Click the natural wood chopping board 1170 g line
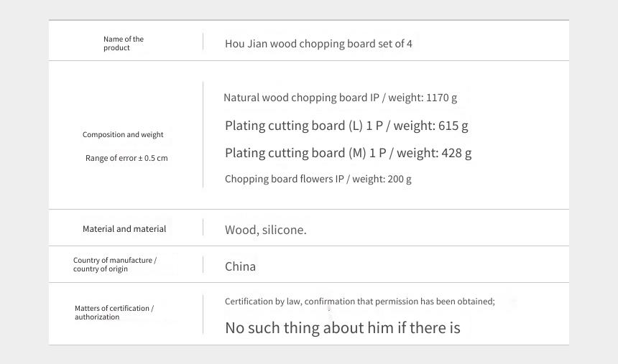 coord(340,98)
